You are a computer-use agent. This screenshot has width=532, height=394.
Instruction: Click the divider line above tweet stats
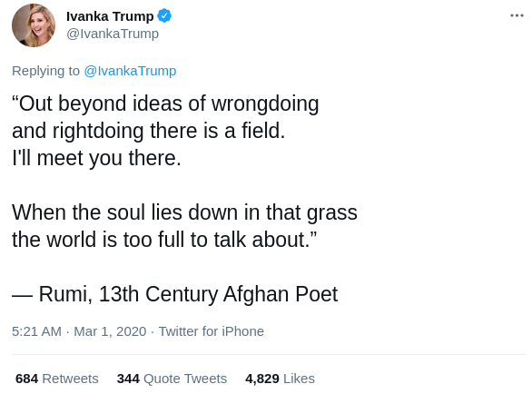(269, 355)
